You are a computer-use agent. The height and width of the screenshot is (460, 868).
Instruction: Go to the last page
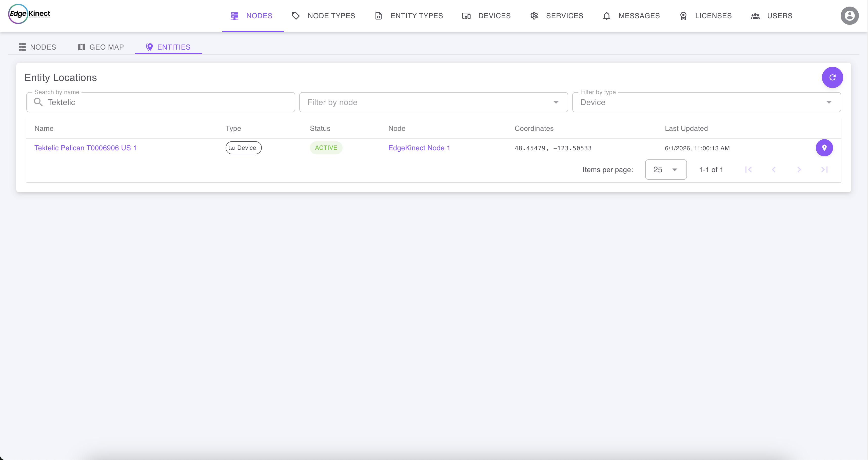coord(824,170)
